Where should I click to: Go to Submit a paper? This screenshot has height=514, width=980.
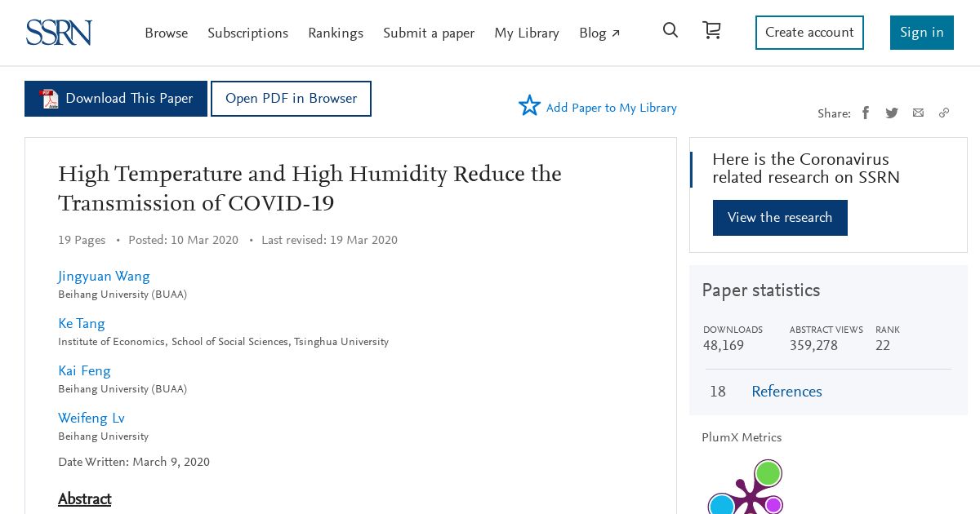click(x=429, y=33)
